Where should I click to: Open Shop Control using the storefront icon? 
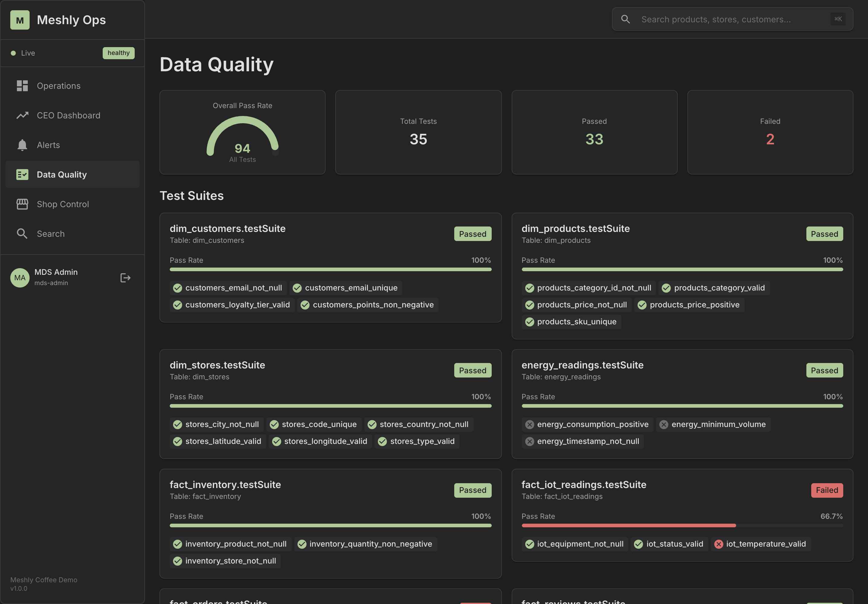point(22,204)
